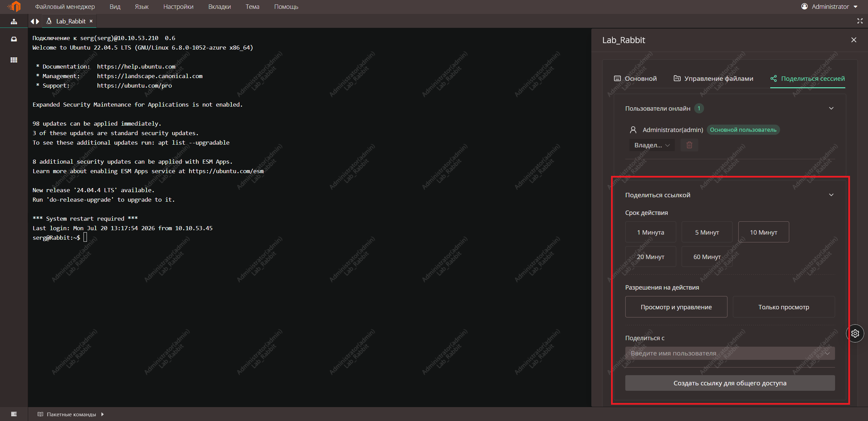
Task: Click the orange application logo
Action: [x=14, y=6]
